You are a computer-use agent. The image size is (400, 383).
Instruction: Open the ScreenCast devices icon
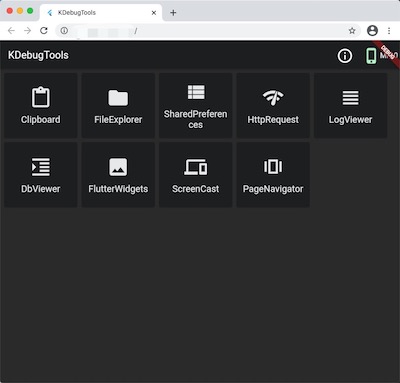click(196, 167)
